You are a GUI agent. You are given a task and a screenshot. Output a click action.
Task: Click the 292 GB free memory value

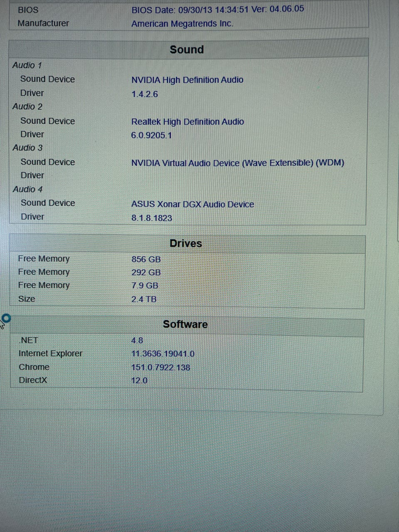point(146,272)
